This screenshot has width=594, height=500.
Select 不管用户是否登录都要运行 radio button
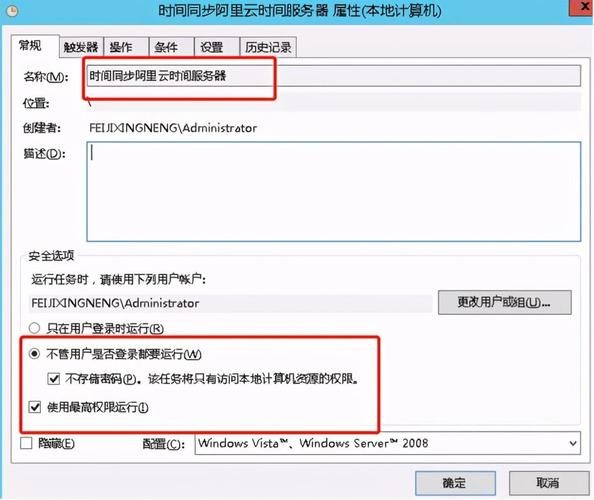(34, 354)
